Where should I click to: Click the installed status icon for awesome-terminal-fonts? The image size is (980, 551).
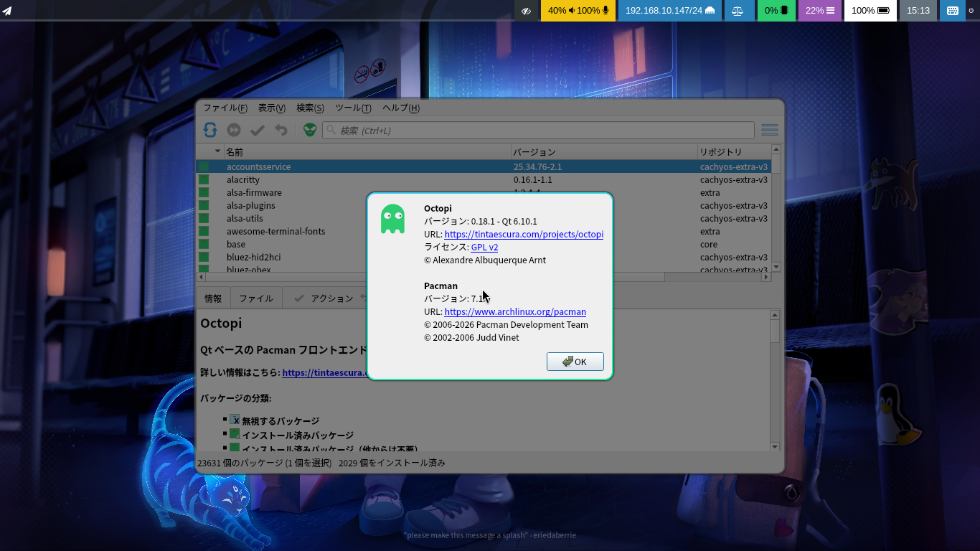pyautogui.click(x=204, y=231)
